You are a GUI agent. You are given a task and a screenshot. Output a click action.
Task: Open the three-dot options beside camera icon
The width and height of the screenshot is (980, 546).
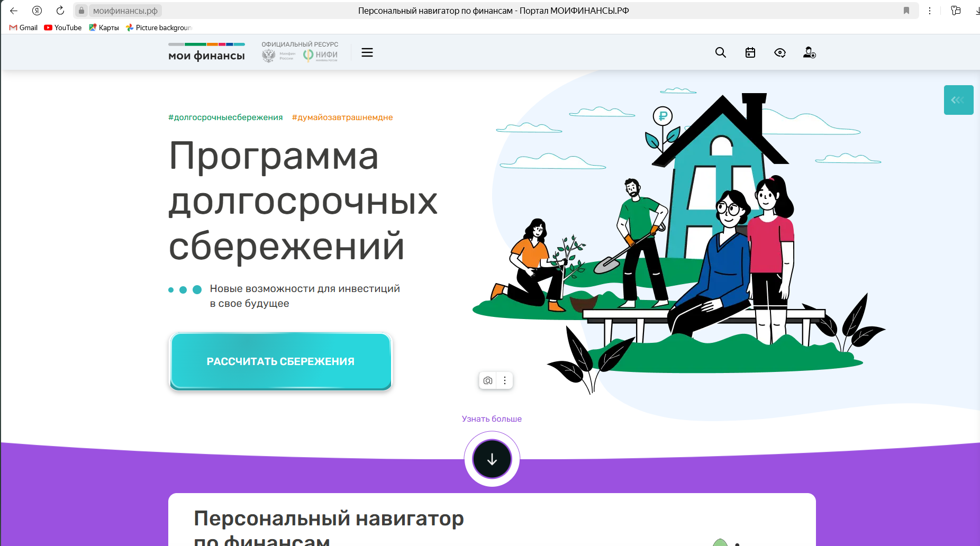505,380
